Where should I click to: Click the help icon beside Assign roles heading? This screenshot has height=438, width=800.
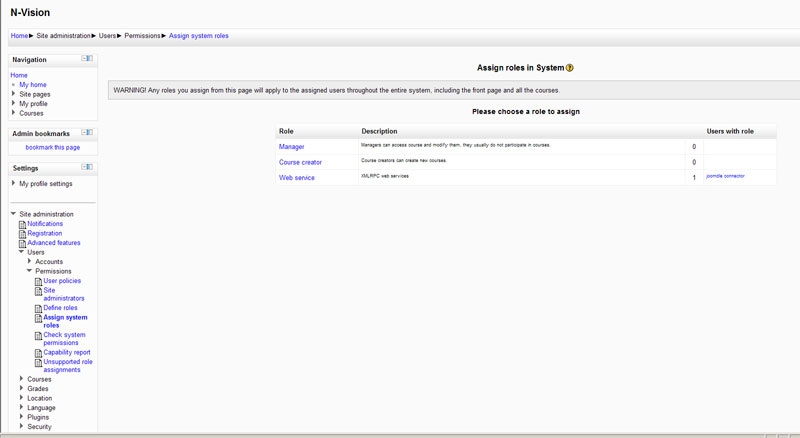pos(570,68)
